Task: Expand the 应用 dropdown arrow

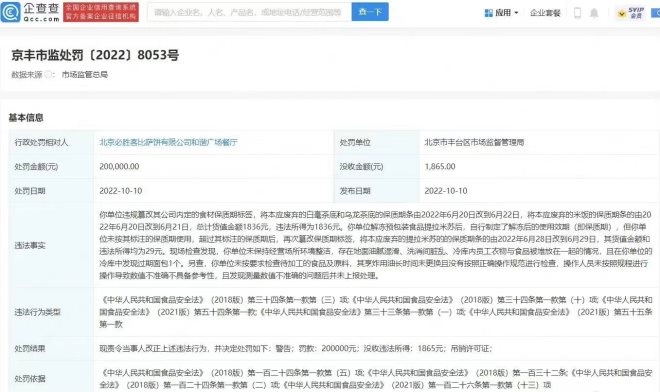Action: click(x=516, y=13)
